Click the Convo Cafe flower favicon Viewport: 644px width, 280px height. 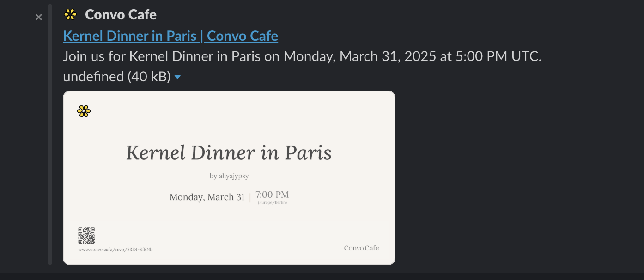pyautogui.click(x=70, y=15)
